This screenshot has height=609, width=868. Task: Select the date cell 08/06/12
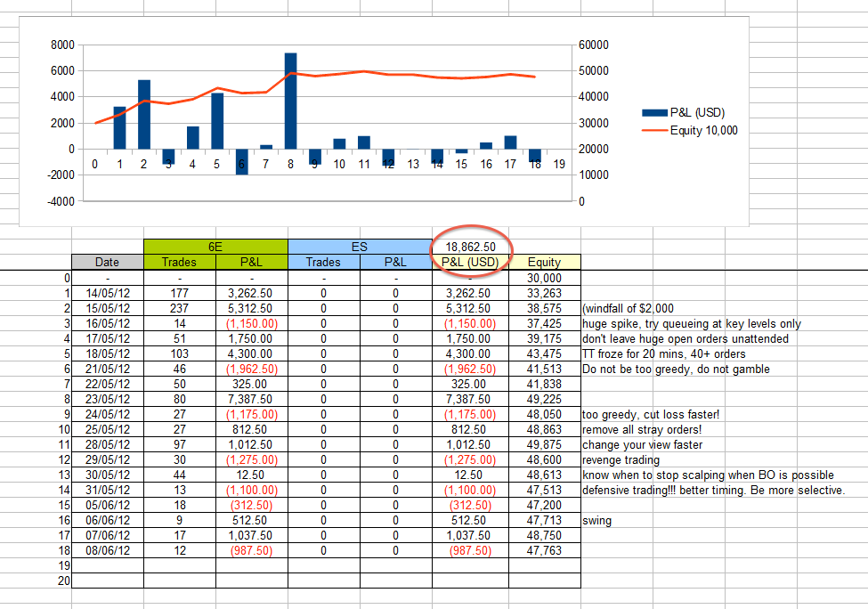point(107,550)
